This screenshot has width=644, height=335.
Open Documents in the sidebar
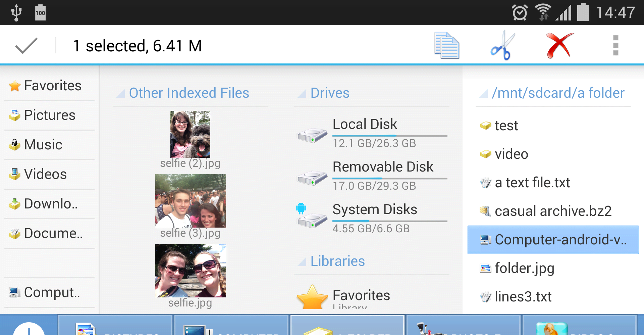coord(49,233)
